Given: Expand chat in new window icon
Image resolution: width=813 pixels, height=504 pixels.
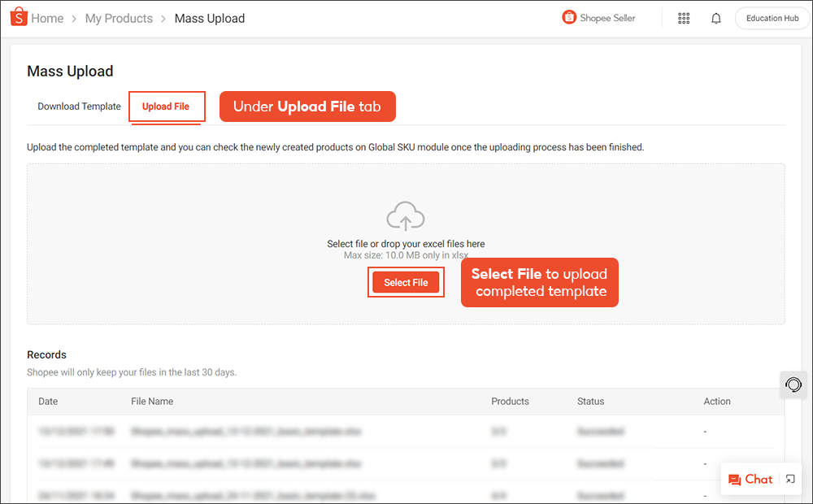Looking at the screenshot, I should (789, 479).
